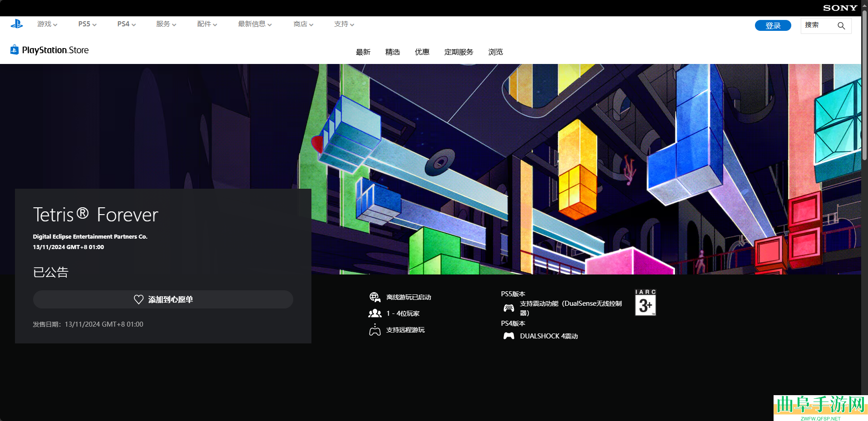Click into the 搜索 search field

(x=818, y=25)
